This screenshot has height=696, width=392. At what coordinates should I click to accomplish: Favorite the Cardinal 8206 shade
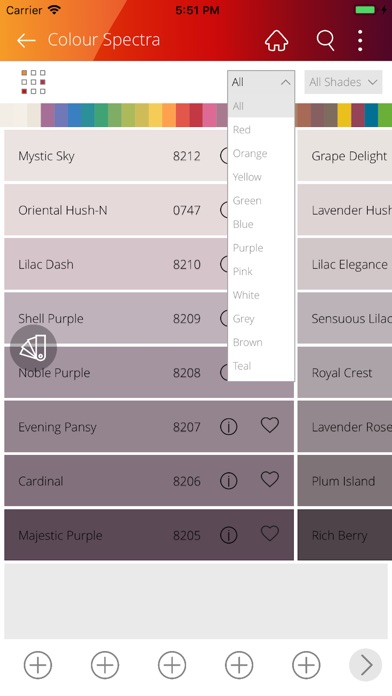(269, 479)
